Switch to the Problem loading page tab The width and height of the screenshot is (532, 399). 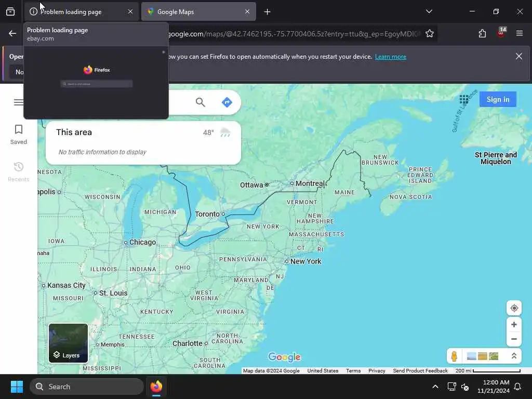pyautogui.click(x=82, y=12)
